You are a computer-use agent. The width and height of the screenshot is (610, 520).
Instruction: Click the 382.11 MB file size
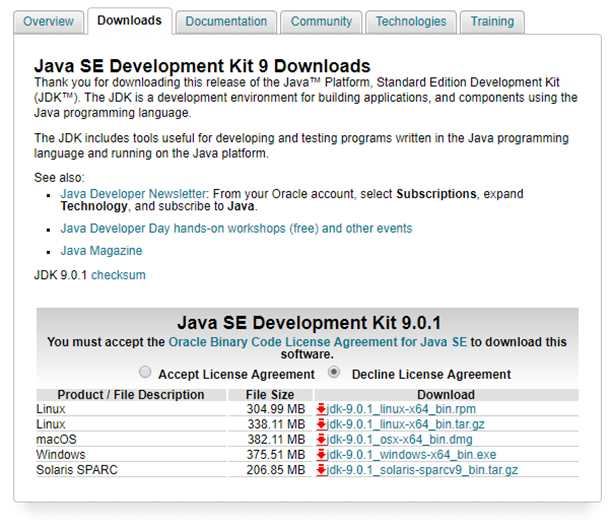(276, 439)
